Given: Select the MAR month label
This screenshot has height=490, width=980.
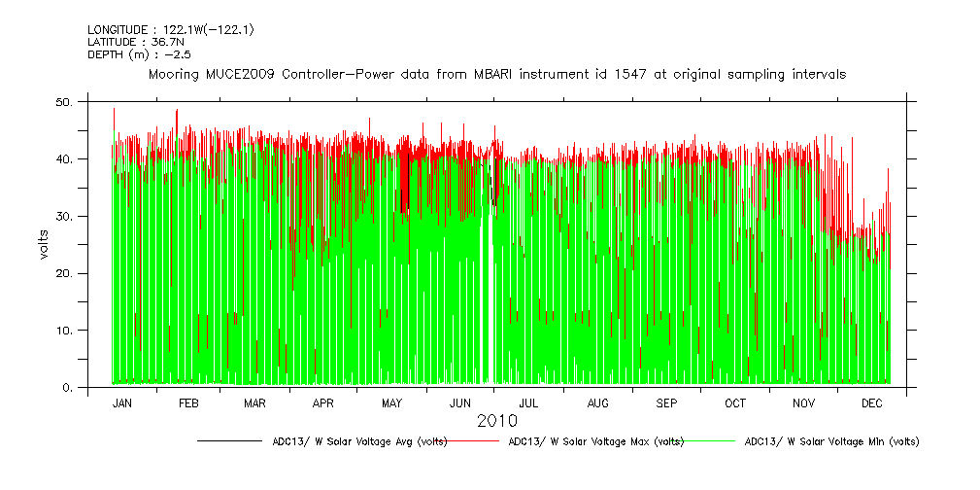Looking at the screenshot, I should [x=254, y=402].
